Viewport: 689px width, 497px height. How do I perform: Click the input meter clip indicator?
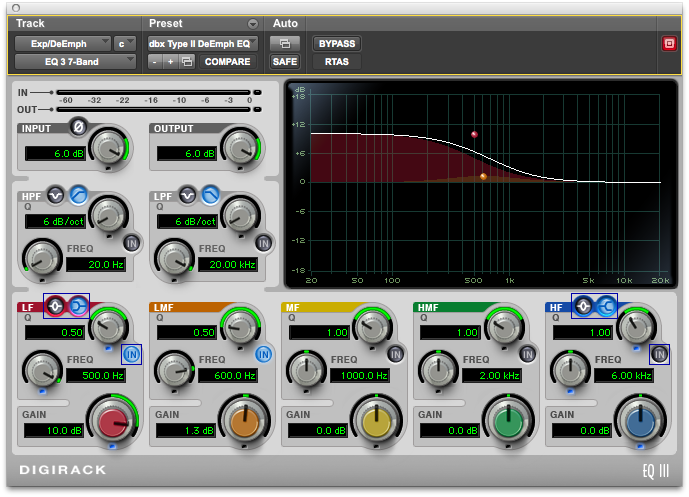[257, 92]
